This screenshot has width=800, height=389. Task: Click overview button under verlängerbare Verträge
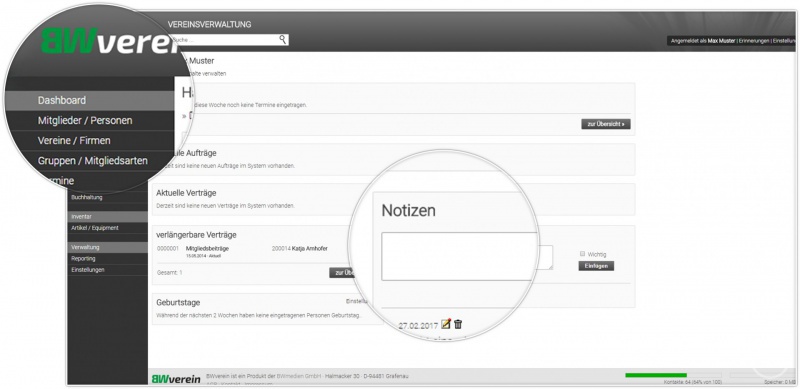pos(341,273)
